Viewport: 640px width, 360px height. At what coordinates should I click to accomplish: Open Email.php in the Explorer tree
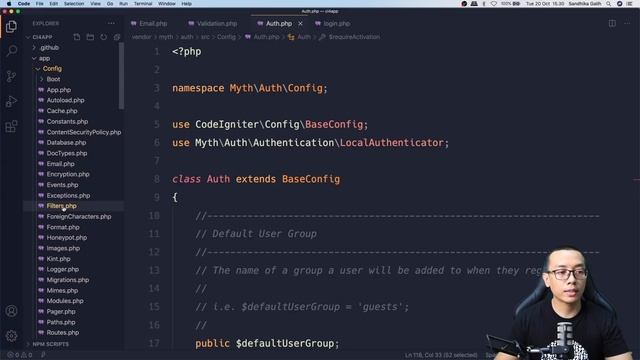60,164
